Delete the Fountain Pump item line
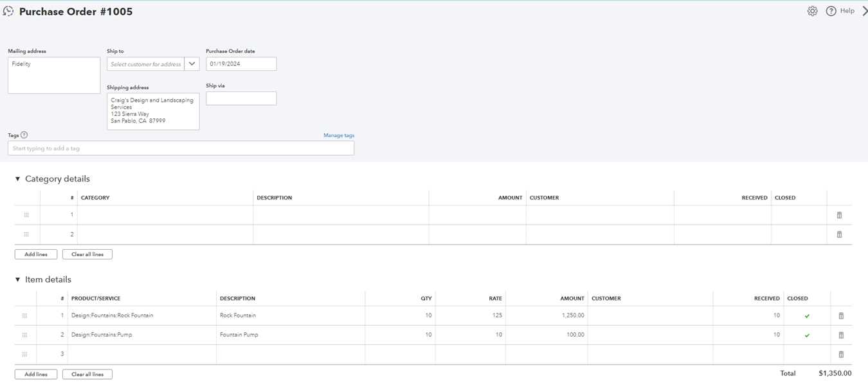Image resolution: width=868 pixels, height=383 pixels. (x=841, y=335)
